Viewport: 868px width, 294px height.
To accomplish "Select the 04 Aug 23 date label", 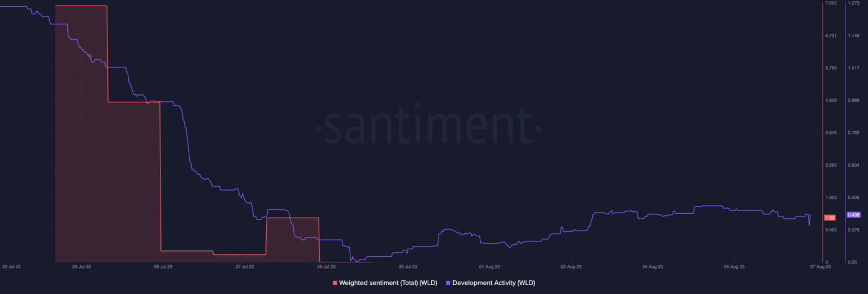I will coord(653,266).
